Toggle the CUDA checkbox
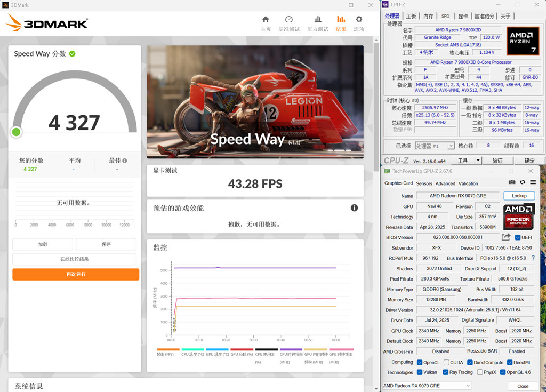This screenshot has height=392, width=546. coord(446,362)
